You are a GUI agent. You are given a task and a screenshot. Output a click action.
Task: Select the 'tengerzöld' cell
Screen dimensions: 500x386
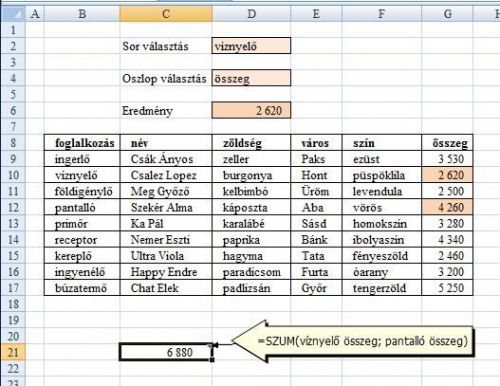pos(382,288)
